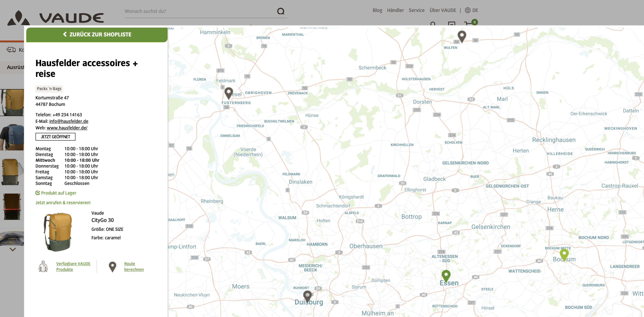Click the jacket icon next to available products

43,266
